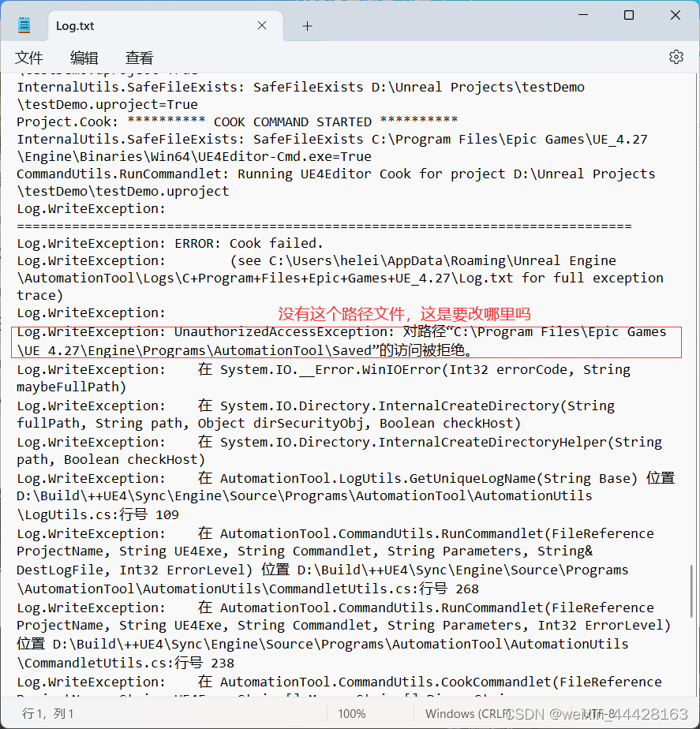Open the 文件 menu
700x729 pixels.
[29, 58]
